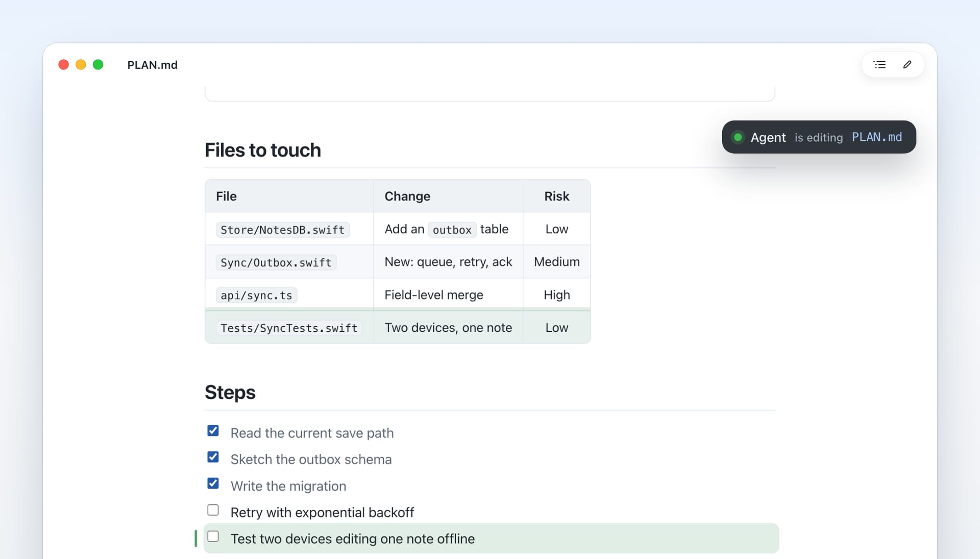Select the 'Risk' column header
Image resolution: width=980 pixels, height=559 pixels.
(x=556, y=196)
